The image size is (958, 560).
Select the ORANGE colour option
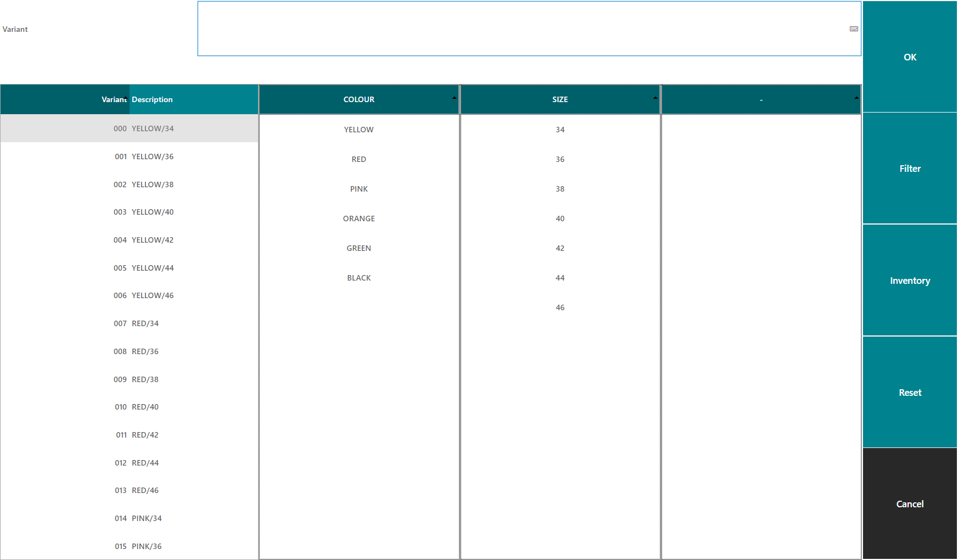click(x=359, y=219)
